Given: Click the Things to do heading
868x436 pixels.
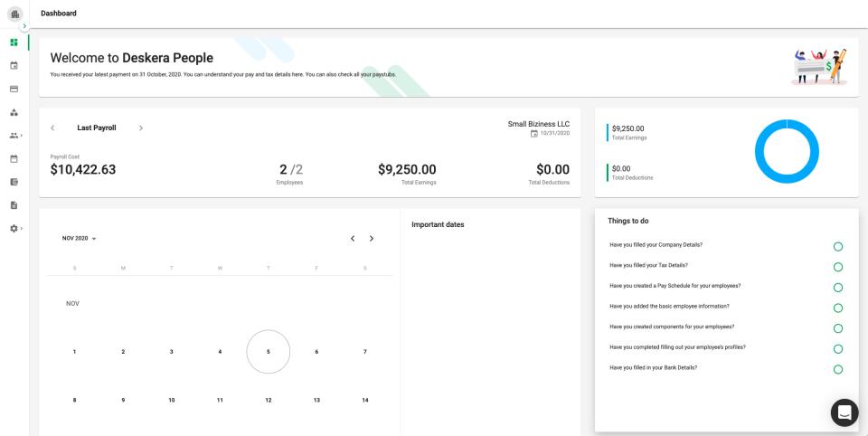Looking at the screenshot, I should 628,221.
